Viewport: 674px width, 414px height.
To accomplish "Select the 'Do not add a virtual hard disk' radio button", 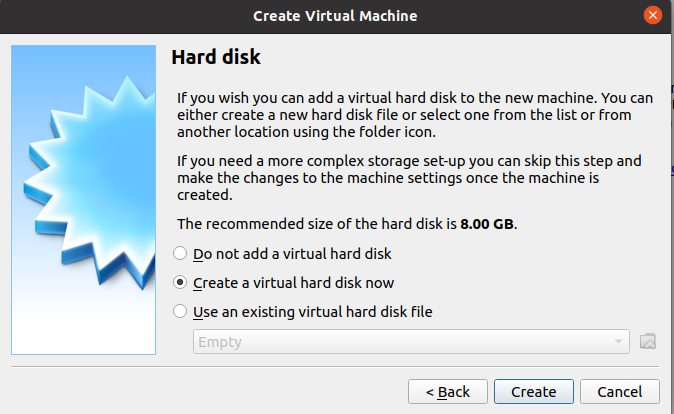I will point(180,253).
